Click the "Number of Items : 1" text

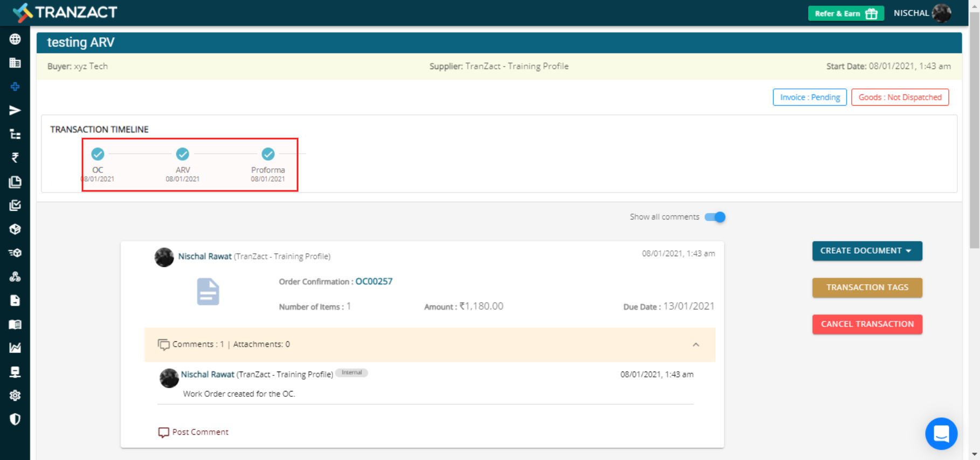pos(315,306)
